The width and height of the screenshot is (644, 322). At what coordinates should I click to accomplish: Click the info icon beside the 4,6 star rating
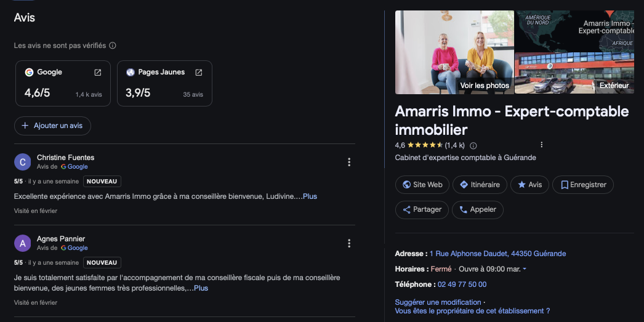tap(473, 145)
